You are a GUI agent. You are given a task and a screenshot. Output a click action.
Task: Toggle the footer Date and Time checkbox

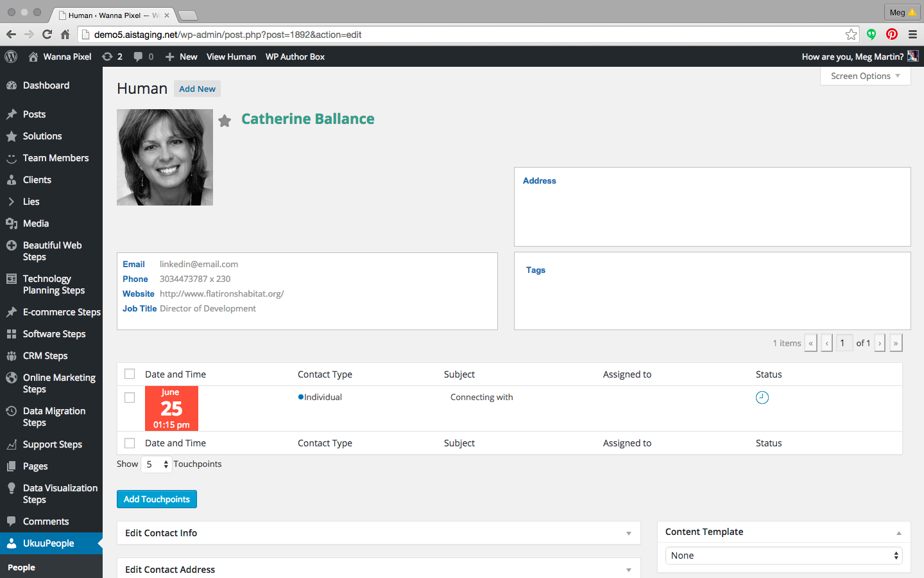point(130,443)
